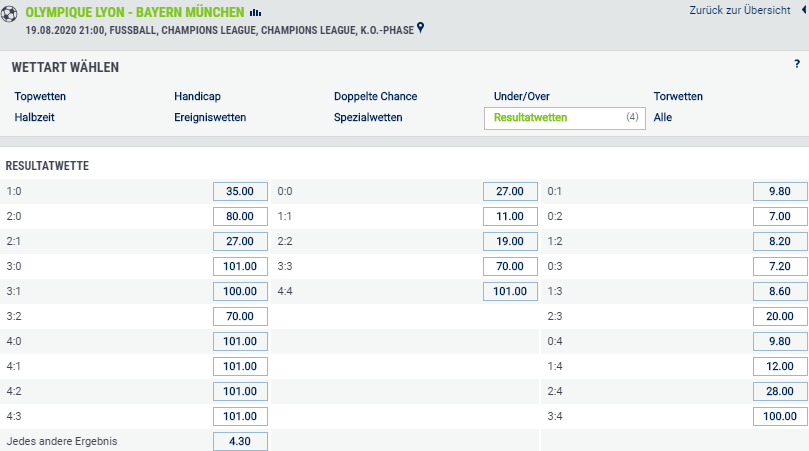The height and width of the screenshot is (451, 809).
Task: Click the match date and league line
Action: point(220,30)
